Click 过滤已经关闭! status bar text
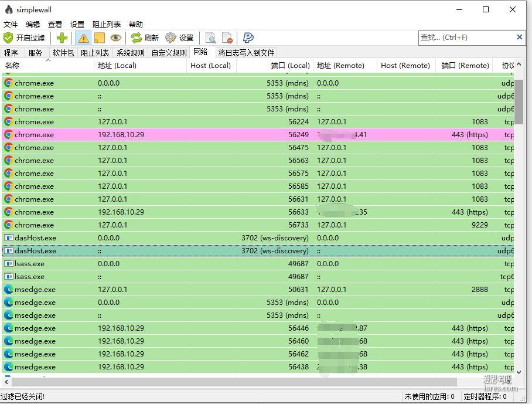The width and height of the screenshot is (532, 404). coord(22,396)
